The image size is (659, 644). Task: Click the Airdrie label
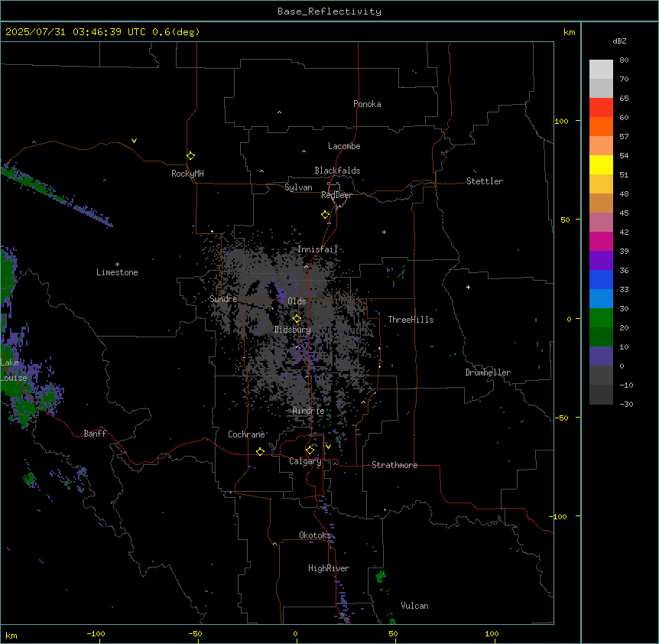308,411
